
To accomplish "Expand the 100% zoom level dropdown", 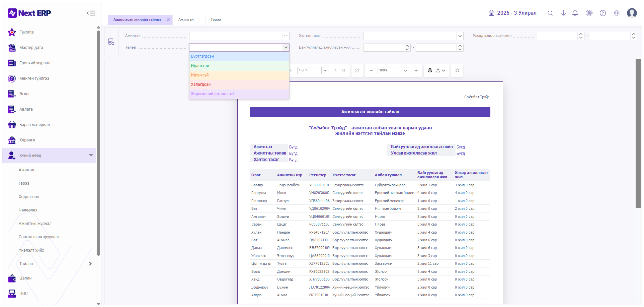I will click(x=405, y=70).
